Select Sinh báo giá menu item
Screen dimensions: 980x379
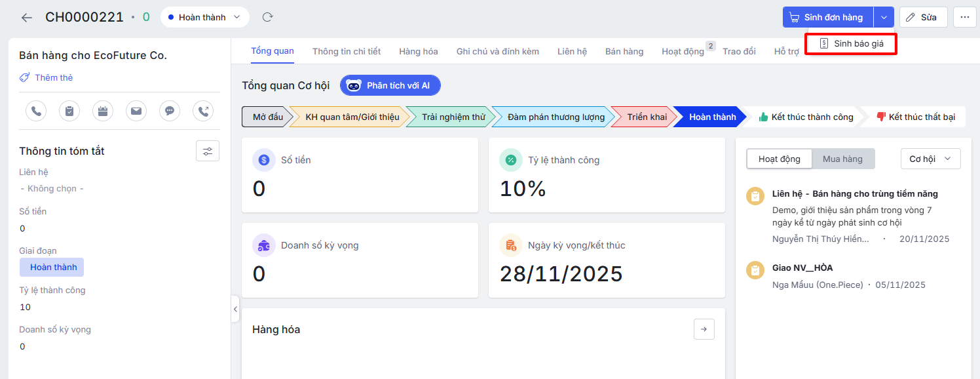pos(852,44)
